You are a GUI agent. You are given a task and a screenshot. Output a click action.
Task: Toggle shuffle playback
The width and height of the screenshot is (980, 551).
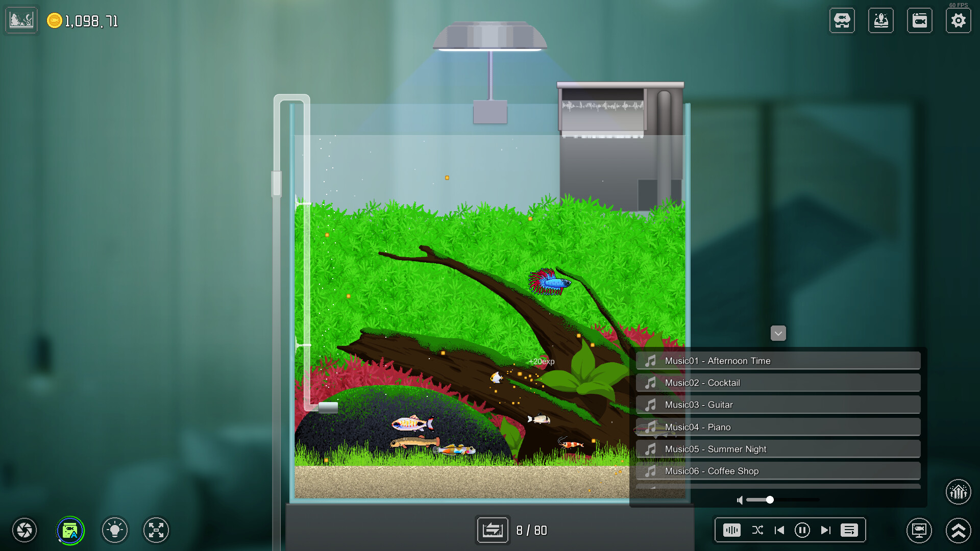(757, 531)
